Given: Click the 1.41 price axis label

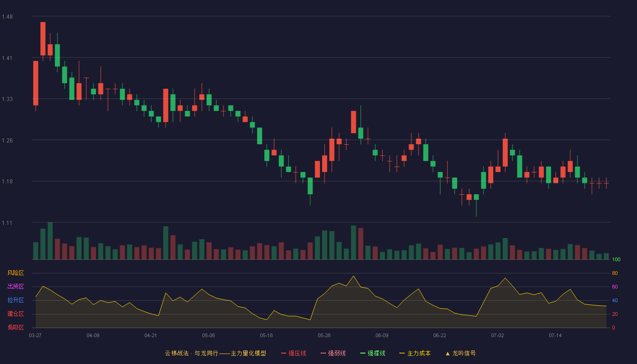Looking at the screenshot, I should (x=7, y=58).
